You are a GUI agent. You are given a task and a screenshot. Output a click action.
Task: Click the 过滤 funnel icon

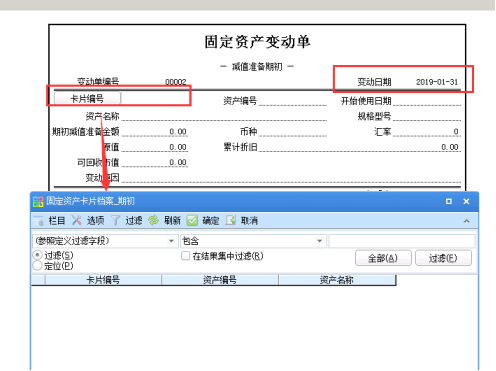point(116,220)
